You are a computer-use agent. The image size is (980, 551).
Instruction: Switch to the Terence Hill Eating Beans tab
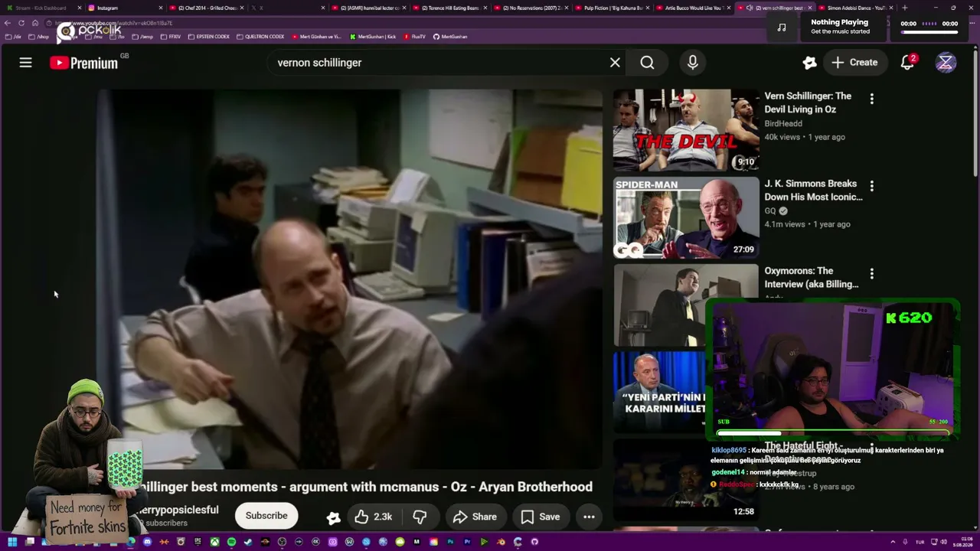[x=451, y=8]
